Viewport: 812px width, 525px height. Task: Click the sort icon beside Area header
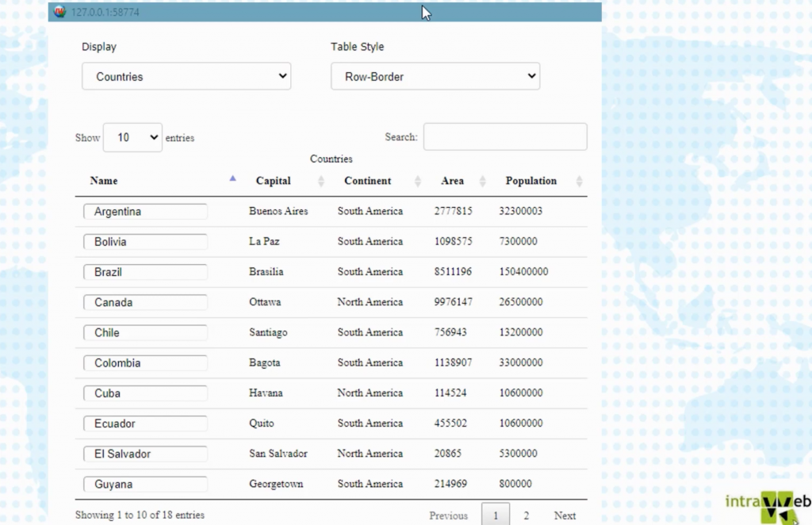pyautogui.click(x=482, y=182)
